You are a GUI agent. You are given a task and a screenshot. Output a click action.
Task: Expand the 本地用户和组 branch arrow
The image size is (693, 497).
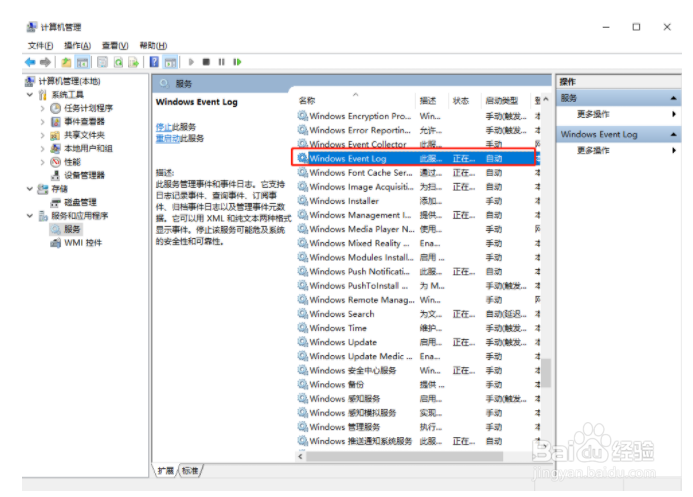pyautogui.click(x=43, y=148)
